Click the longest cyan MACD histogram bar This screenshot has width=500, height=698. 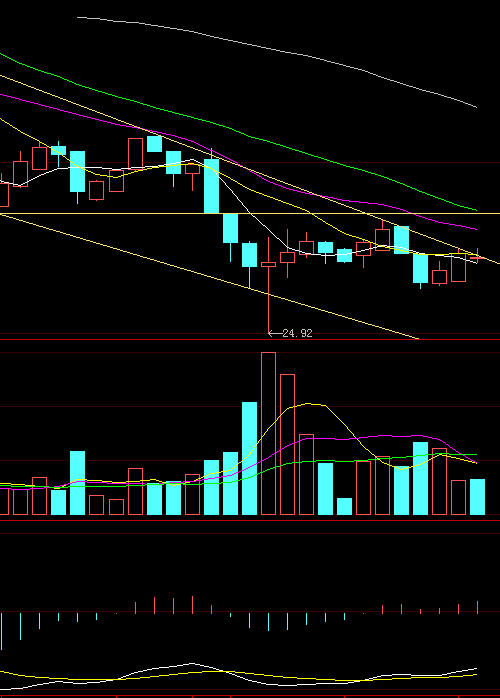1,631
